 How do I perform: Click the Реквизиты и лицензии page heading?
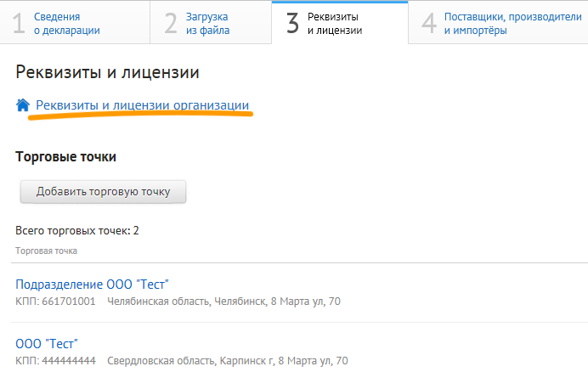tap(107, 72)
